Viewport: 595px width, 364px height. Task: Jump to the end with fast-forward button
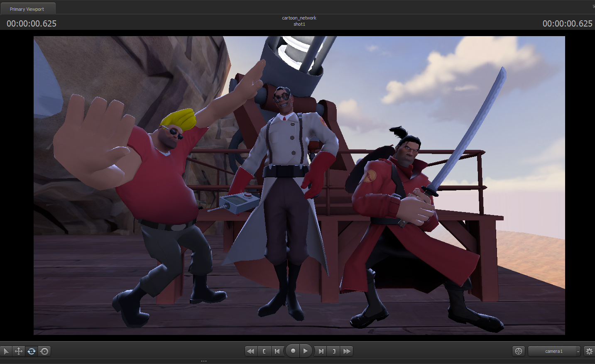[347, 351]
